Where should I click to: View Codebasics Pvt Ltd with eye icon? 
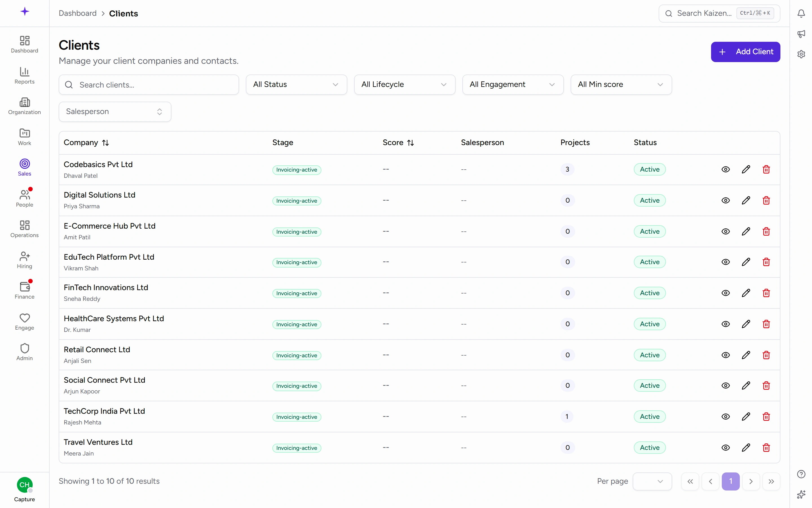[725, 169]
